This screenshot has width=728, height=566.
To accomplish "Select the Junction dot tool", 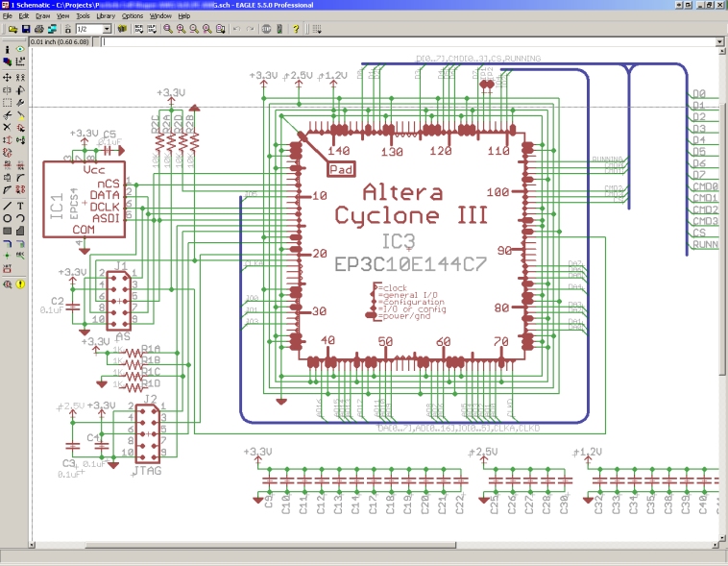I will 7,256.
